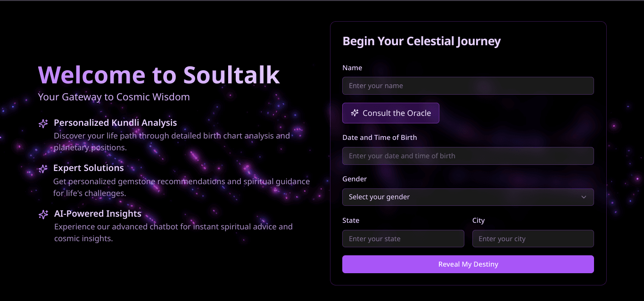Click the chevron on the gender selector

pyautogui.click(x=584, y=197)
